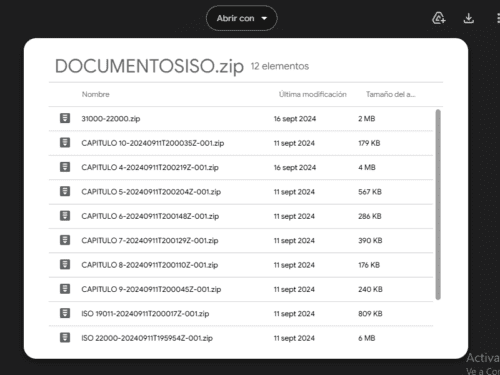This screenshot has height=375, width=500.
Task: Click the Add to Drive shortcut icon
Action: 439,18
